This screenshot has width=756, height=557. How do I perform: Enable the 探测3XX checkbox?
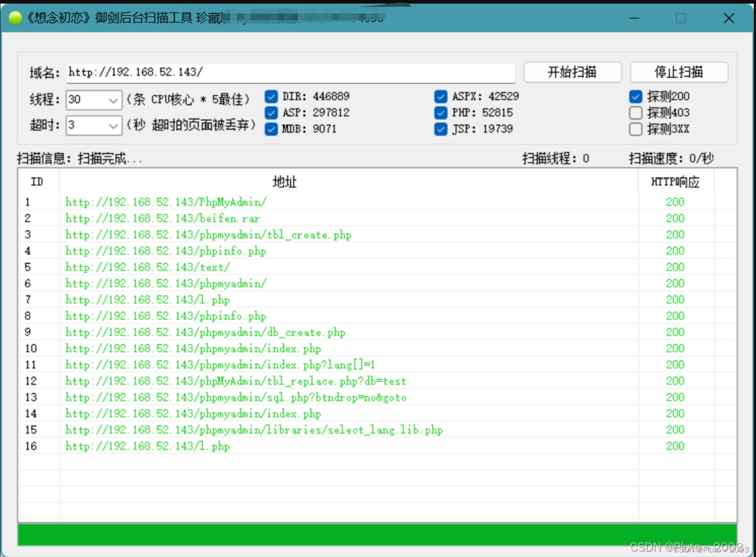point(636,129)
